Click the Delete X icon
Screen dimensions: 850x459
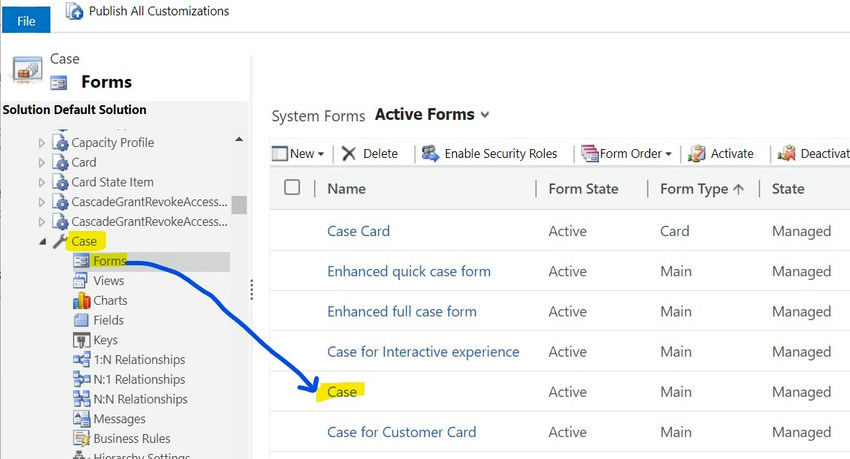click(x=348, y=154)
